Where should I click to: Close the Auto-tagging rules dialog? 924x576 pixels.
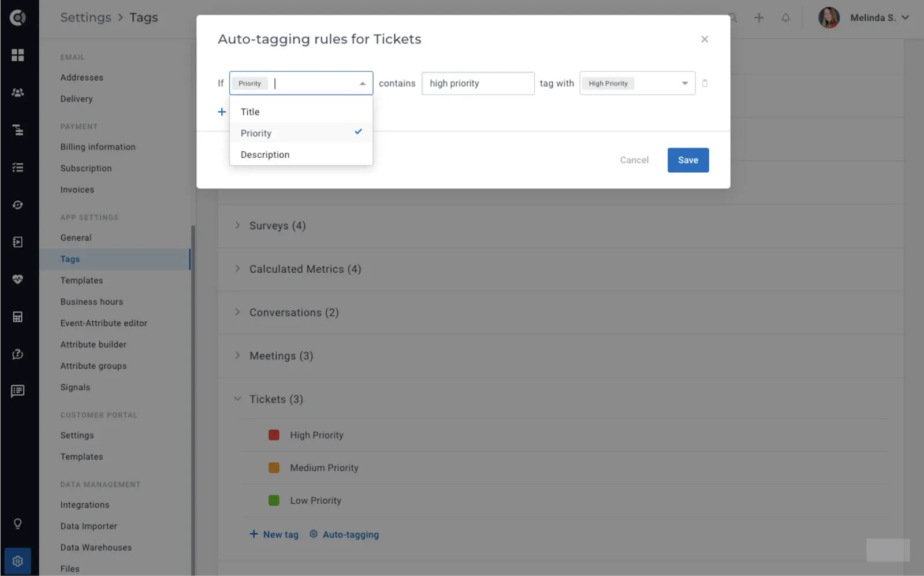(x=705, y=39)
